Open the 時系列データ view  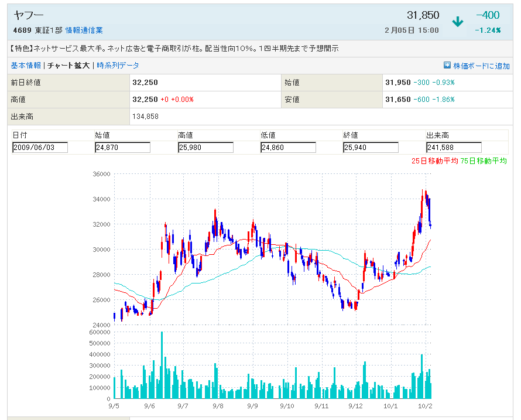118,66
